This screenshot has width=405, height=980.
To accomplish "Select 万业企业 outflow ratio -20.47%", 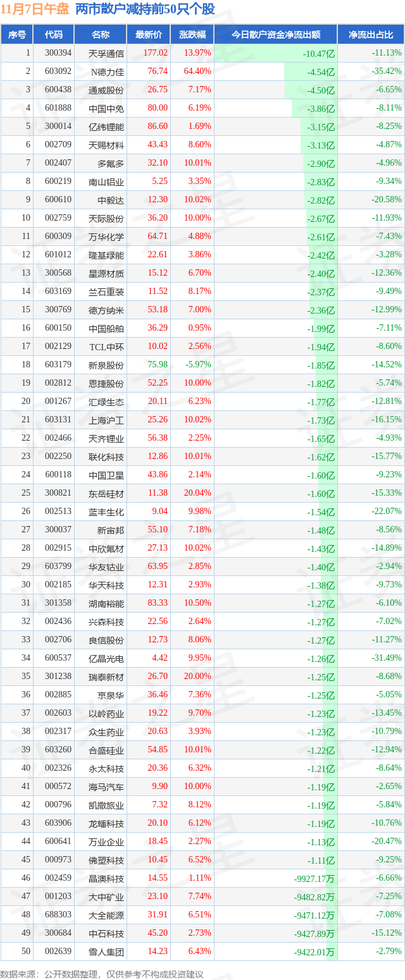I will (x=387, y=842).
